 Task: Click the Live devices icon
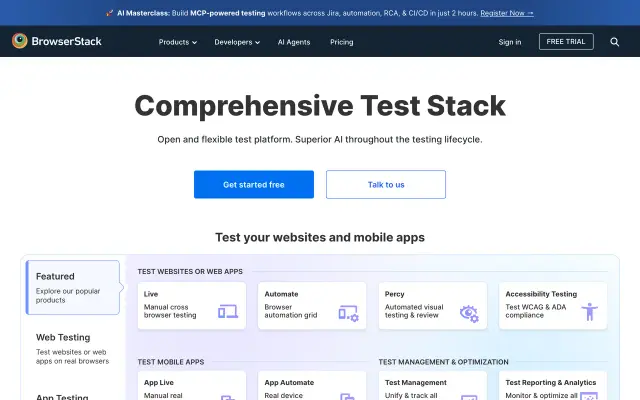tap(228, 312)
